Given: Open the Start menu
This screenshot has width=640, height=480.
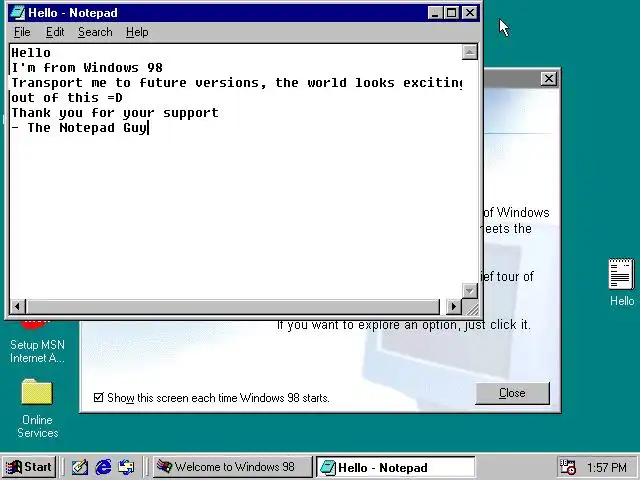Looking at the screenshot, I should pos(29,467).
